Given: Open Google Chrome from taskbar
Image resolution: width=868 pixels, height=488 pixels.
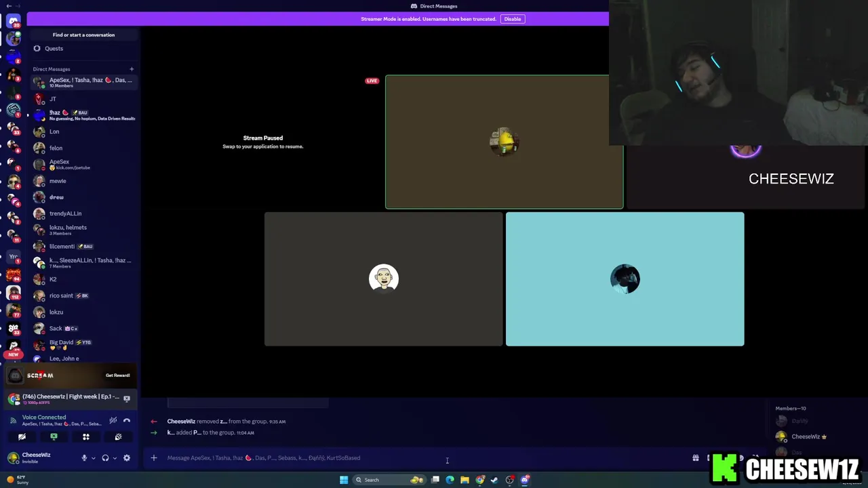Looking at the screenshot, I should (480, 480).
